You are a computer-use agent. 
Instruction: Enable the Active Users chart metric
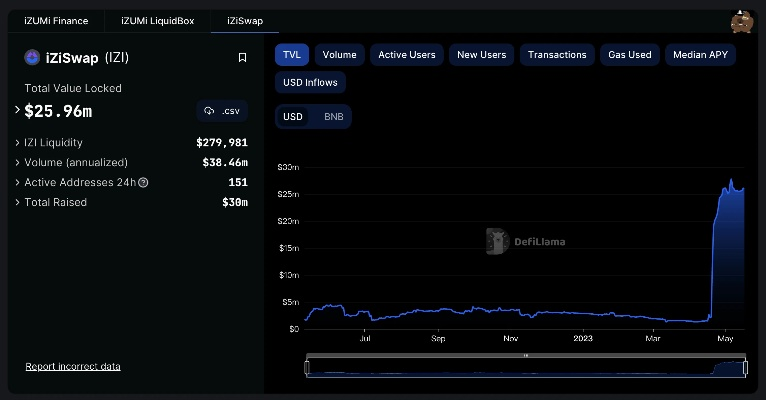click(407, 55)
